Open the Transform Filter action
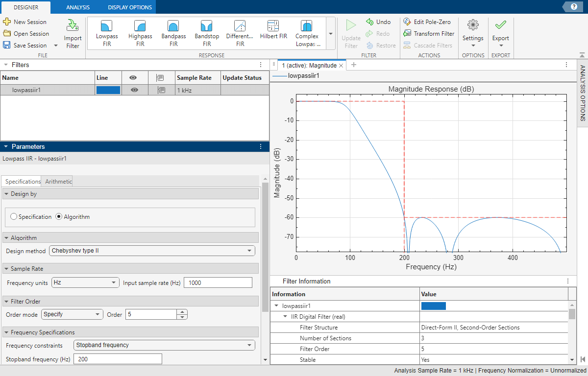 point(429,33)
